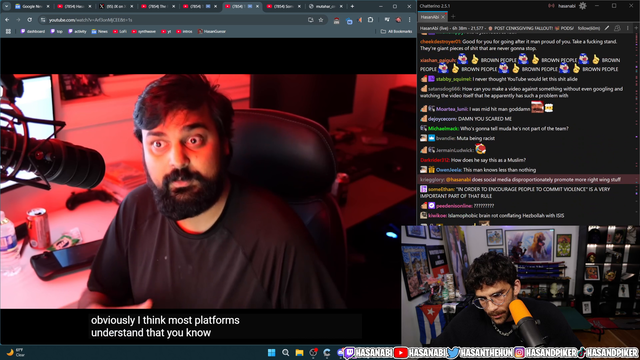Open the tab search dropdown in Chrome

[x=7, y=7]
